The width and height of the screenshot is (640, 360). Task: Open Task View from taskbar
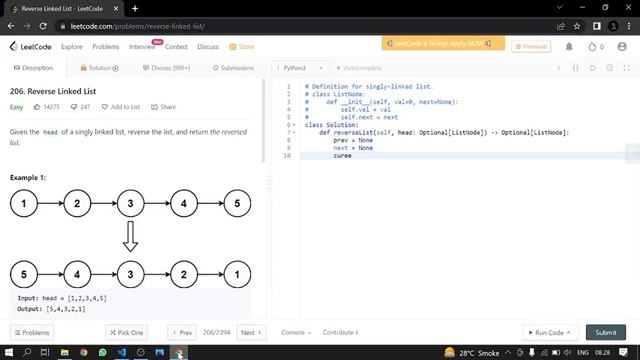(45, 352)
